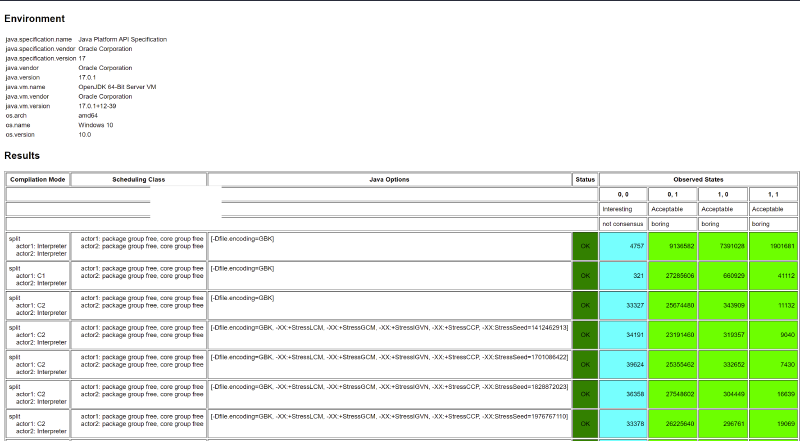
Task: Select the Compilation Mode column header
Action: point(37,179)
